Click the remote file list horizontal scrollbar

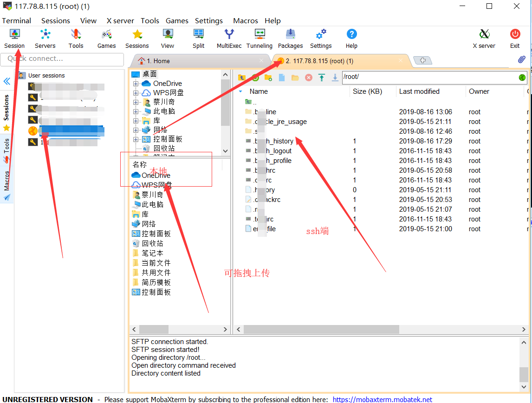(321, 329)
